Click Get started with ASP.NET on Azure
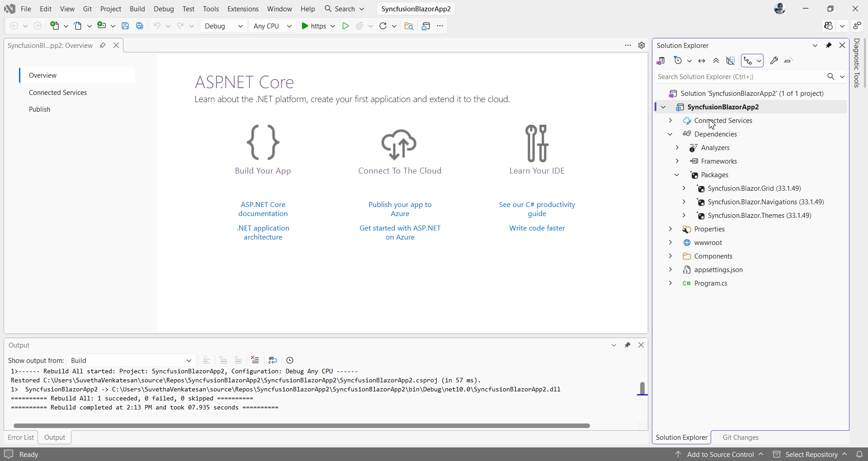This screenshot has width=868, height=461. [400, 232]
